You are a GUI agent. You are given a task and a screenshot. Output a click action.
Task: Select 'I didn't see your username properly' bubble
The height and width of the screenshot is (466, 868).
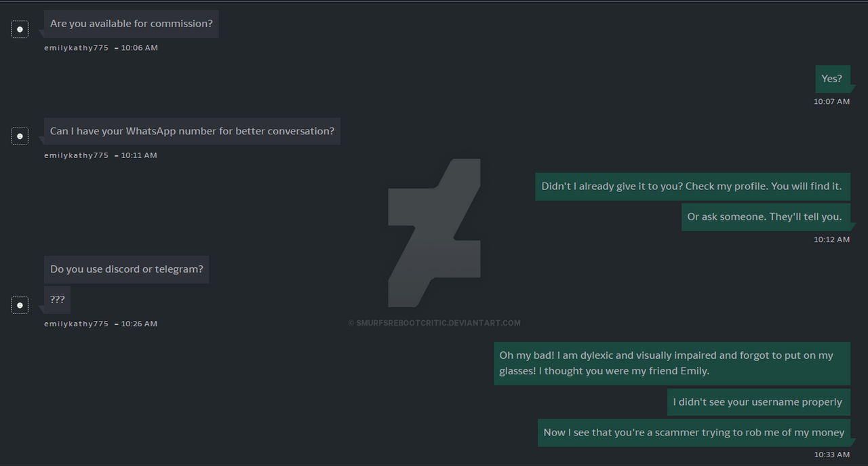pos(758,402)
